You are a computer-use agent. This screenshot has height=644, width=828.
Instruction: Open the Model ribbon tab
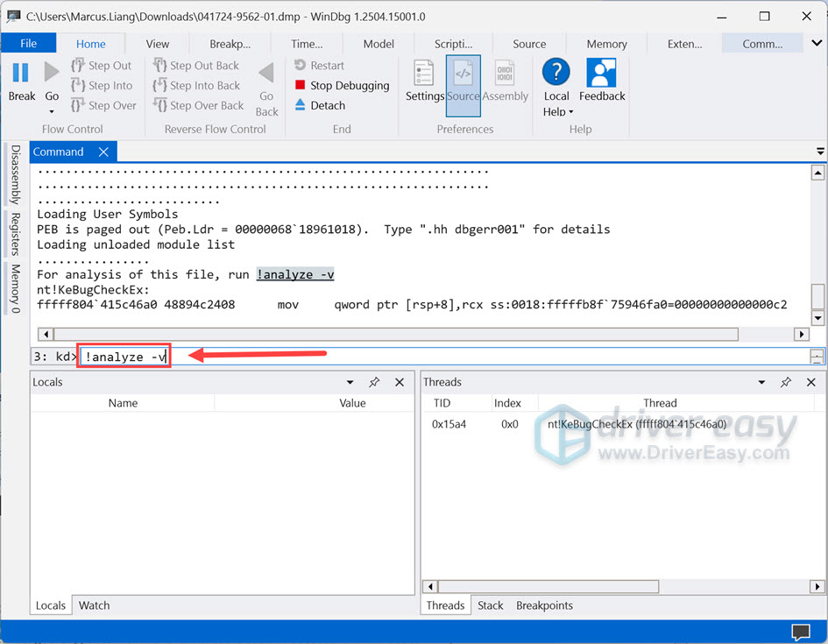pos(379,44)
